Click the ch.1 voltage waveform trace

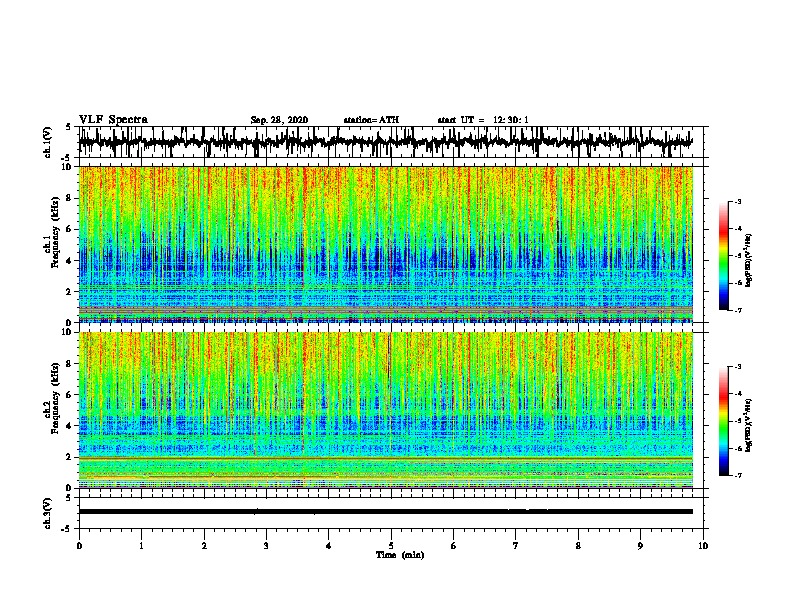(385, 142)
